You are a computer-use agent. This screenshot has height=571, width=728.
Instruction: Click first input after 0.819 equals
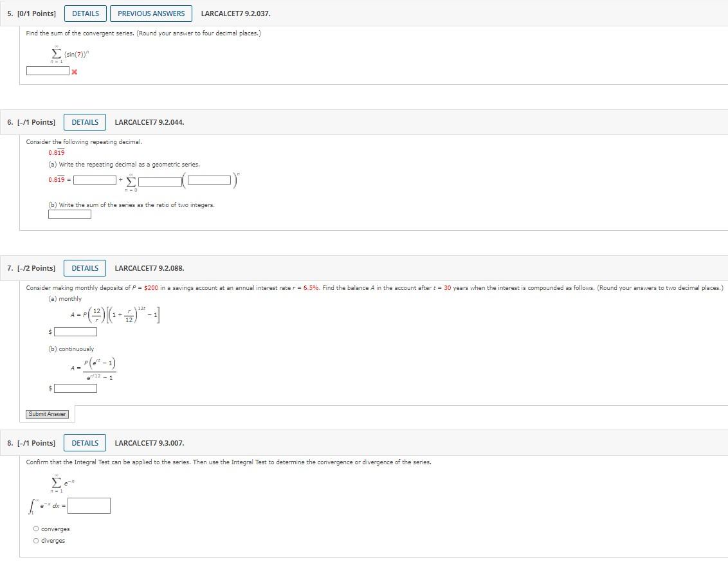95,179
